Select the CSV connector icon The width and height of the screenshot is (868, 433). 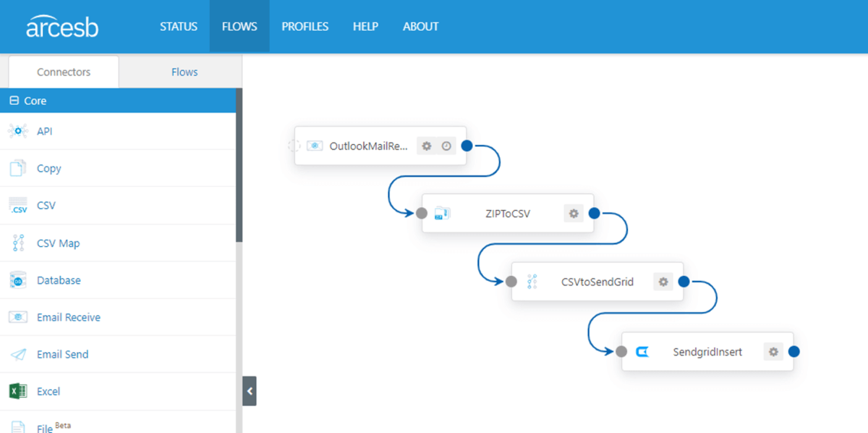pyautogui.click(x=17, y=206)
